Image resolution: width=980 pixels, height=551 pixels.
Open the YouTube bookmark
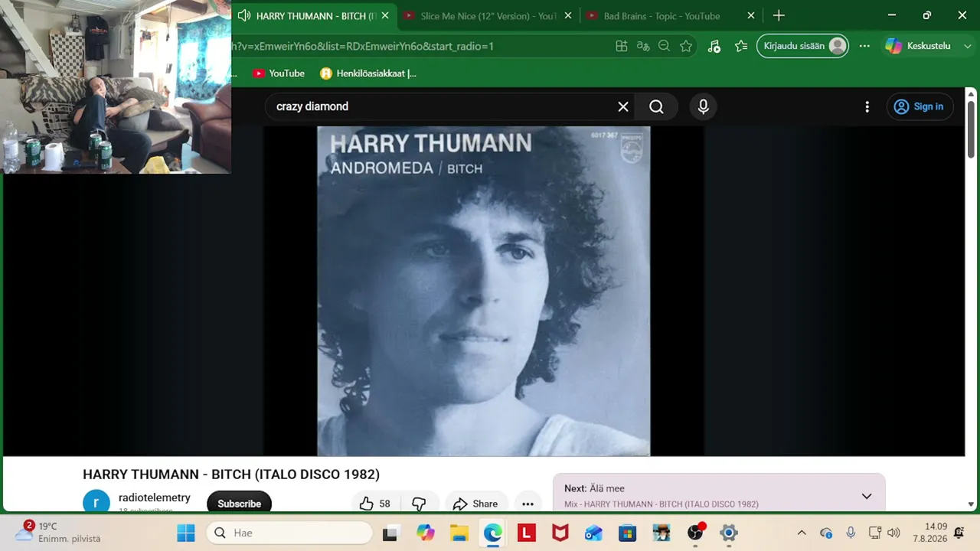click(279, 73)
